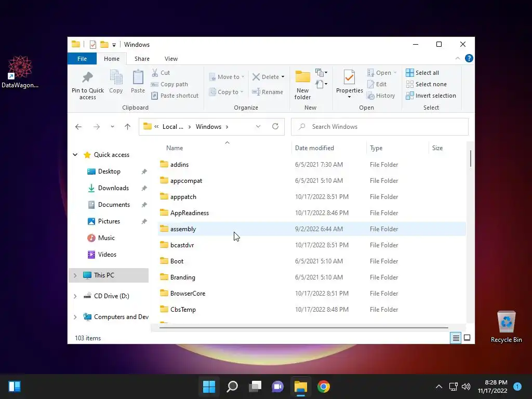Select Downloads in Quick access
Viewport: 532px width, 399px height.
pyautogui.click(x=113, y=188)
